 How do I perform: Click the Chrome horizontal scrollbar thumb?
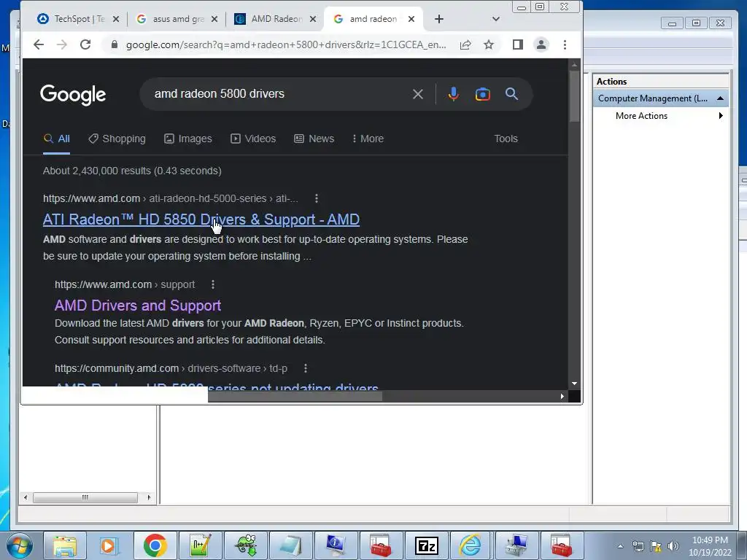(295, 396)
